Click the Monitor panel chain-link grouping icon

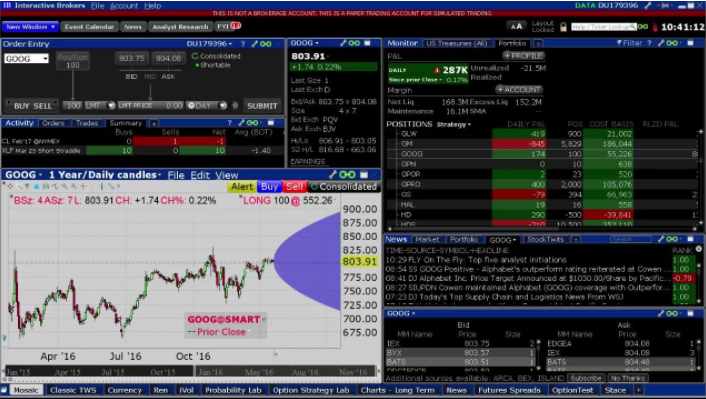[x=672, y=43]
